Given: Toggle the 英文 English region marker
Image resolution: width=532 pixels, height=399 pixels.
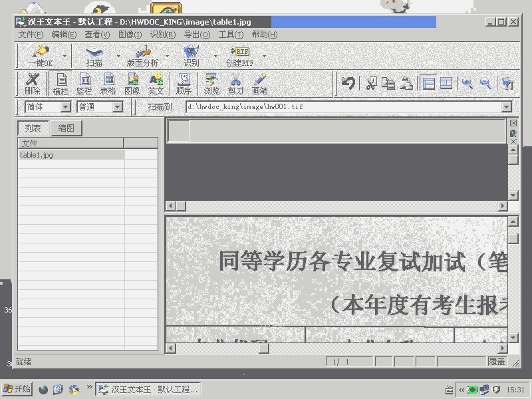Looking at the screenshot, I should pos(156,84).
